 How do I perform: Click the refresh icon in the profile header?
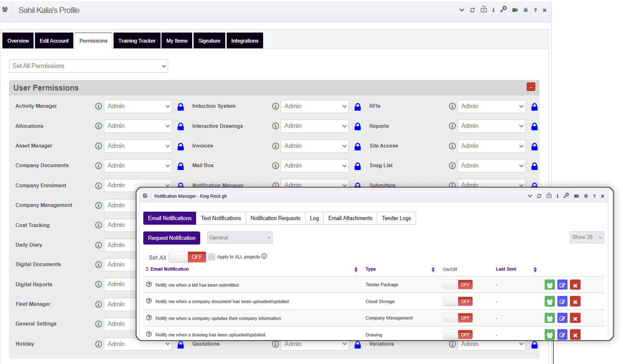(x=473, y=10)
